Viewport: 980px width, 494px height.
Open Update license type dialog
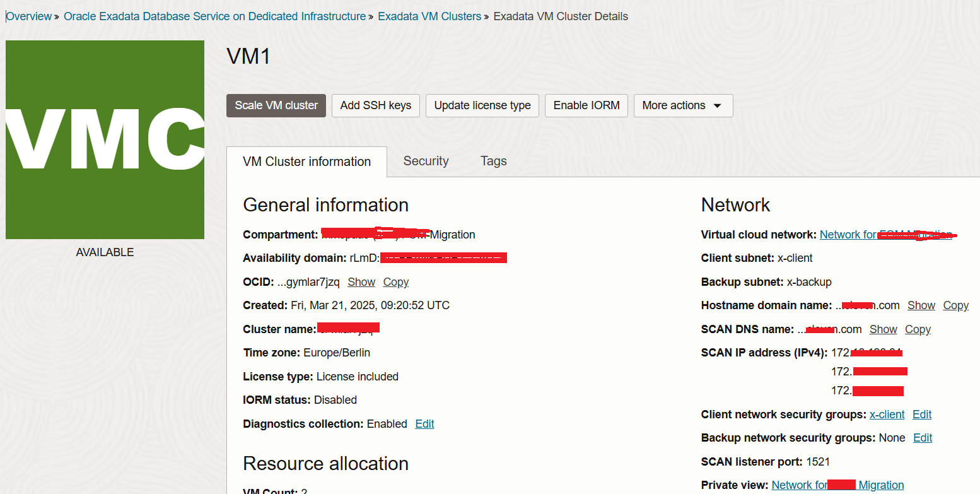pyautogui.click(x=482, y=105)
